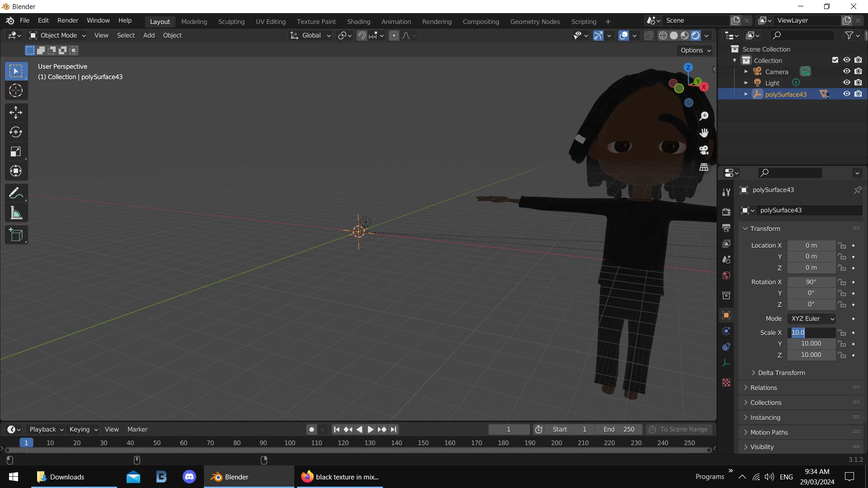Image resolution: width=868 pixels, height=488 pixels.
Task: Click the Scale Y value field
Action: pos(811,344)
